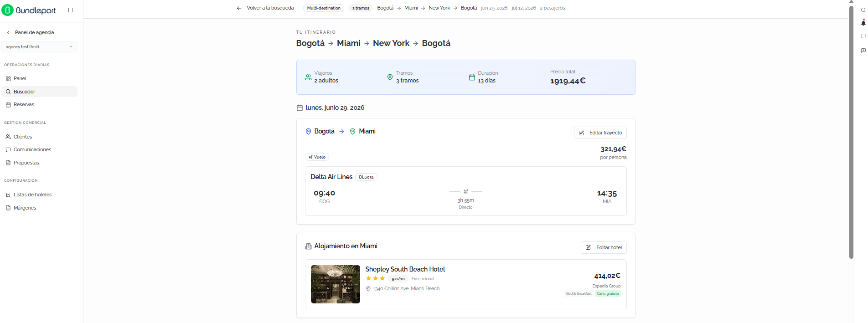Click Shepley South Beach Hotel name
The width and height of the screenshot is (868, 323).
click(405, 269)
